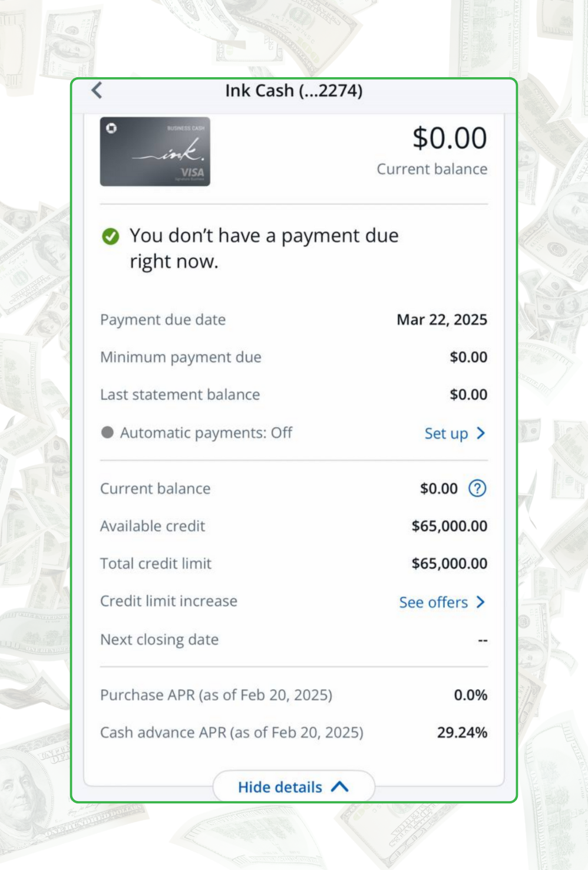Viewport: 588px width, 870px height.
Task: Open Set up automatic payments link
Action: pos(447,434)
